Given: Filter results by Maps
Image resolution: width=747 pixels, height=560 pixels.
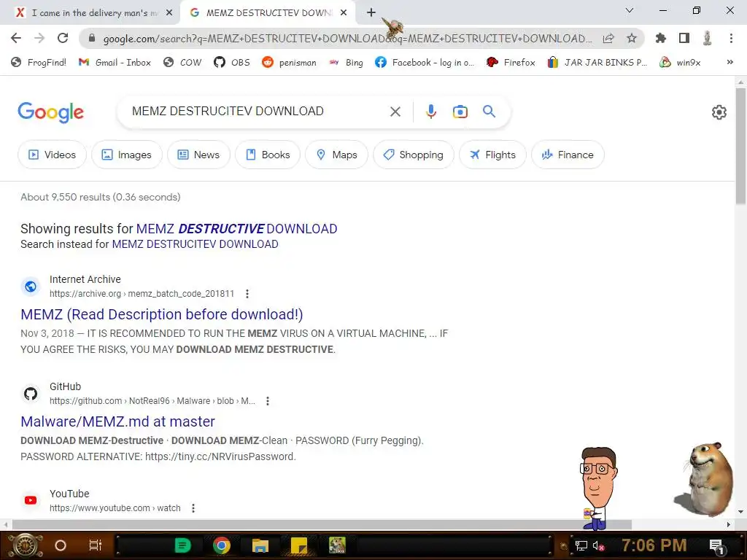Looking at the screenshot, I should [337, 155].
